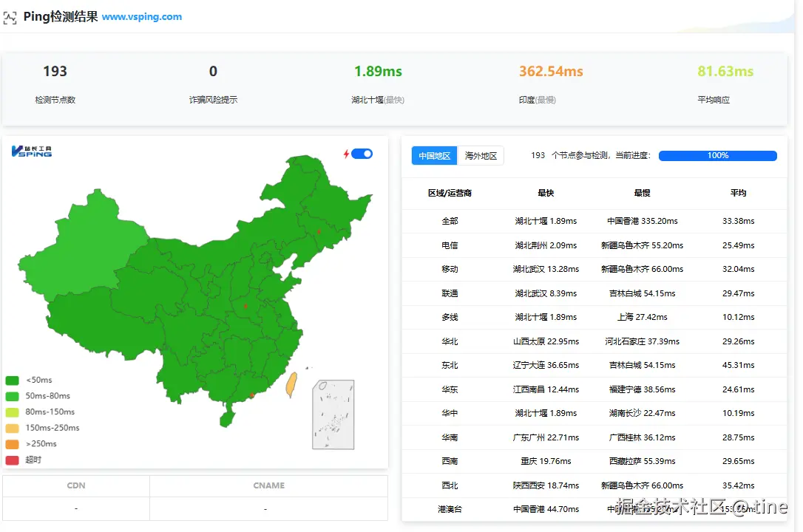Click the Taiwan island on the map
Viewport: 803px width, 532px height.
pos(291,385)
